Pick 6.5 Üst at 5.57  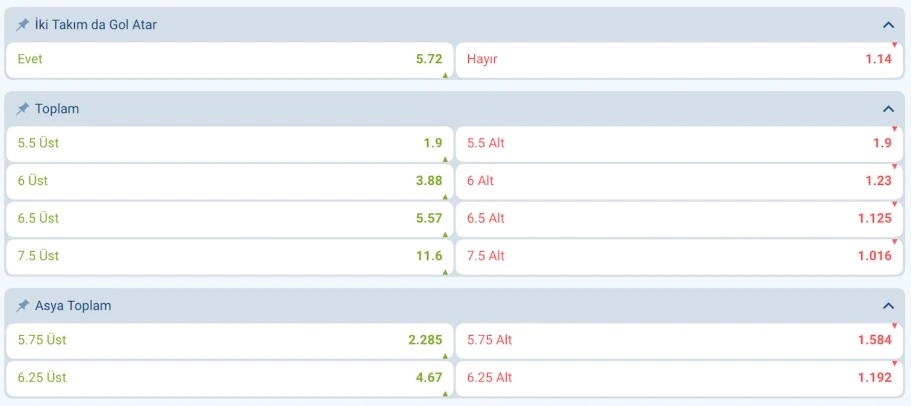click(x=229, y=219)
